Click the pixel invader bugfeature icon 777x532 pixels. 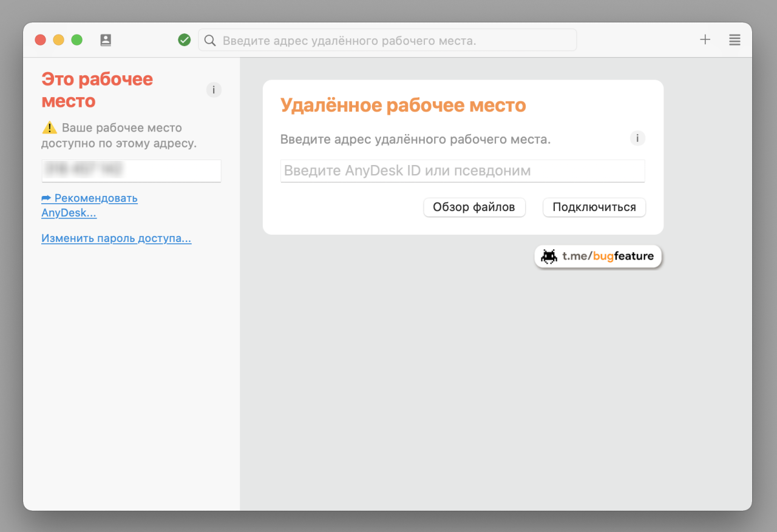[x=549, y=256]
